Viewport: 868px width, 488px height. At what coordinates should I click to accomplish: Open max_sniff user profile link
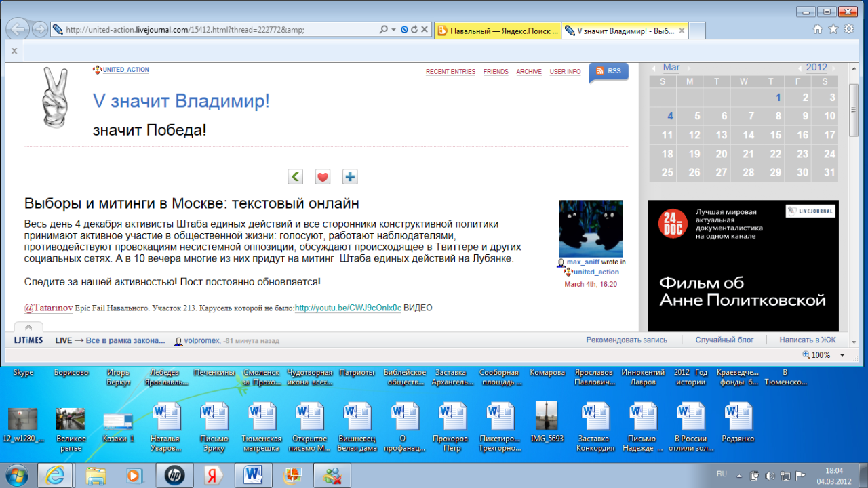pos(583,262)
